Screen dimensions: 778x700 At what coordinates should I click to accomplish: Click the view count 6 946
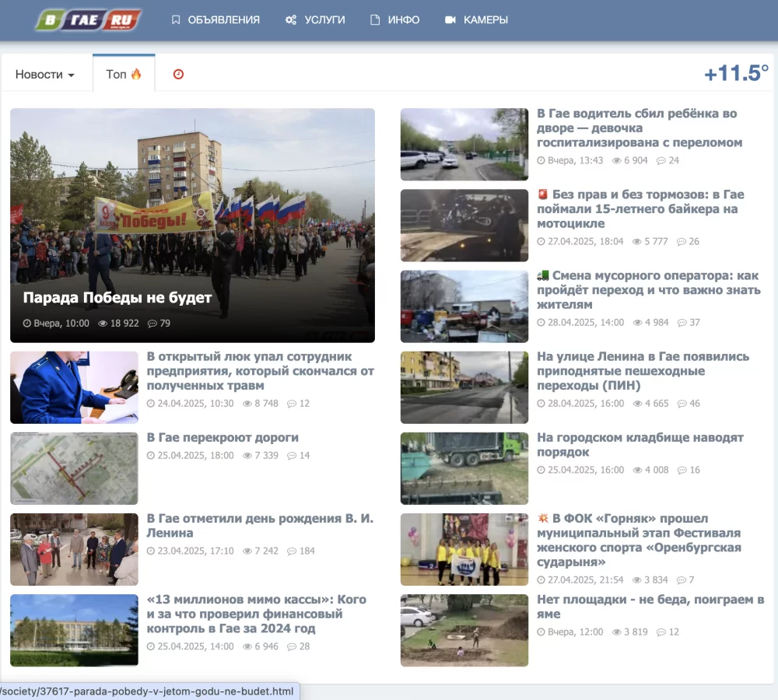click(266, 646)
